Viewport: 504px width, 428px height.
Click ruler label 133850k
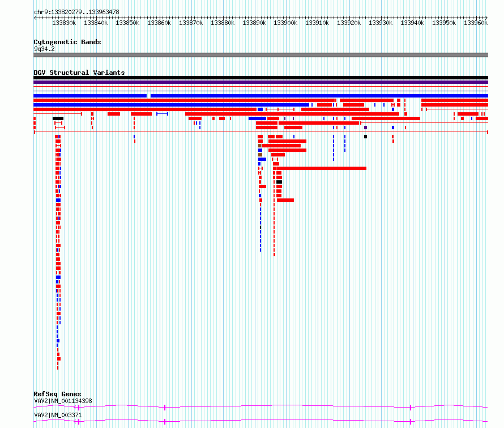[127, 23]
